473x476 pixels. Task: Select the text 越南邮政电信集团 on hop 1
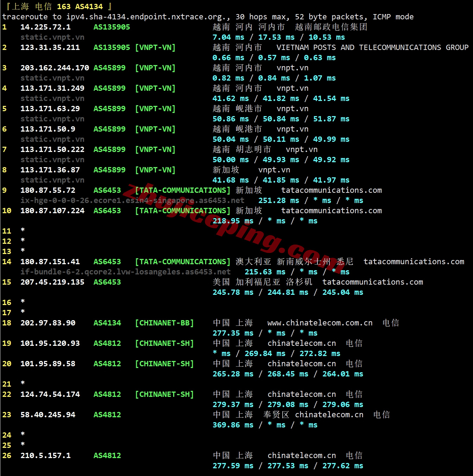click(331, 27)
